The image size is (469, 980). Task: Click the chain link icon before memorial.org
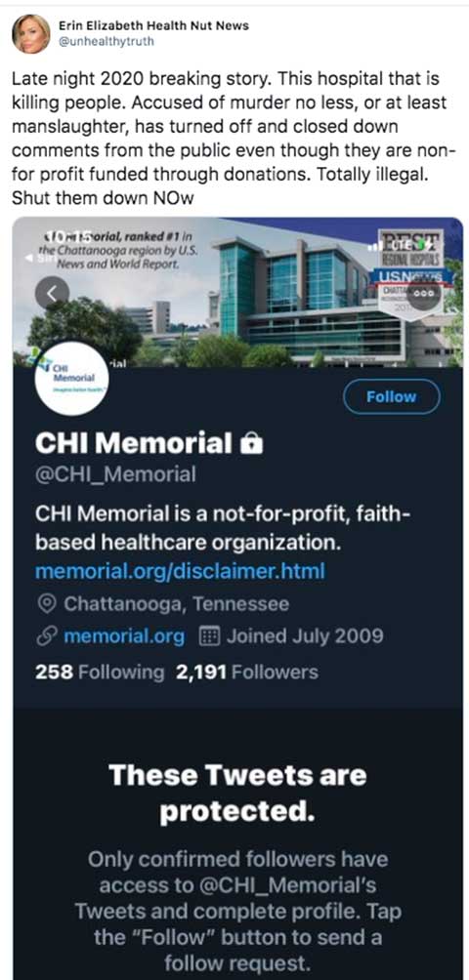(x=46, y=636)
